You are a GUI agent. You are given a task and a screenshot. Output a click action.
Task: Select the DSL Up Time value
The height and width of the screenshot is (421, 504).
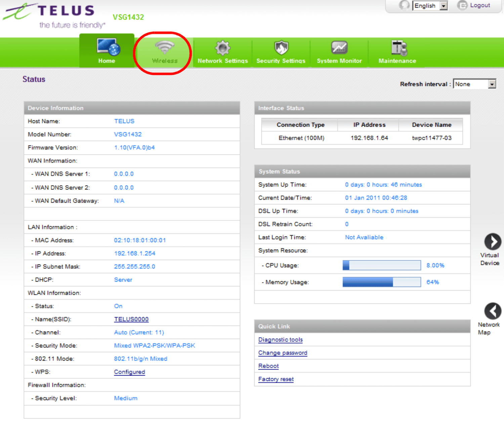(382, 211)
